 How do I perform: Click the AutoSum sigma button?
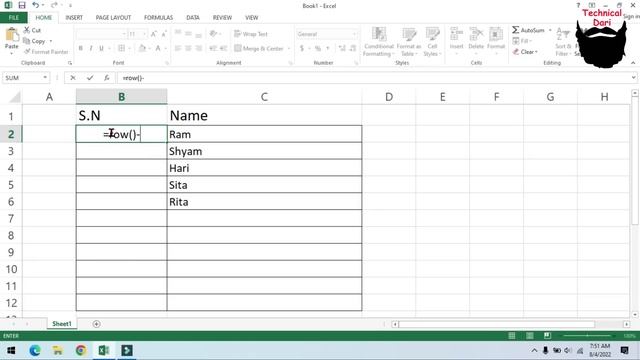pos(528,30)
